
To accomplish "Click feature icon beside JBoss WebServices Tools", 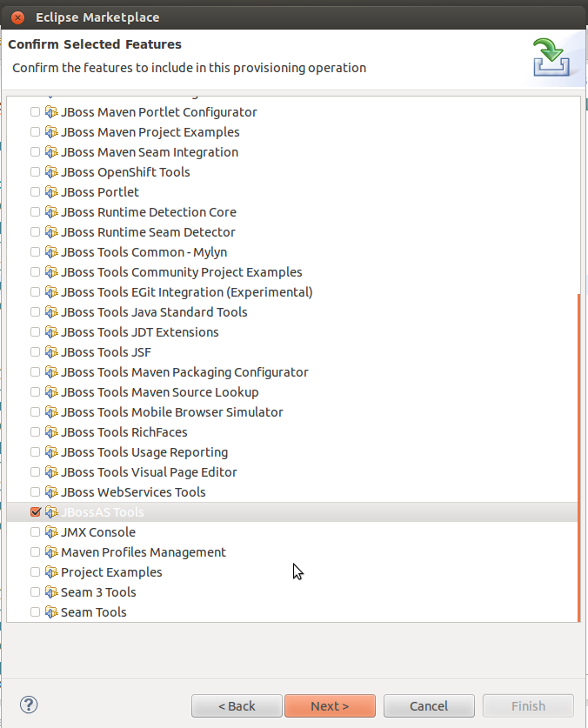I will (51, 491).
